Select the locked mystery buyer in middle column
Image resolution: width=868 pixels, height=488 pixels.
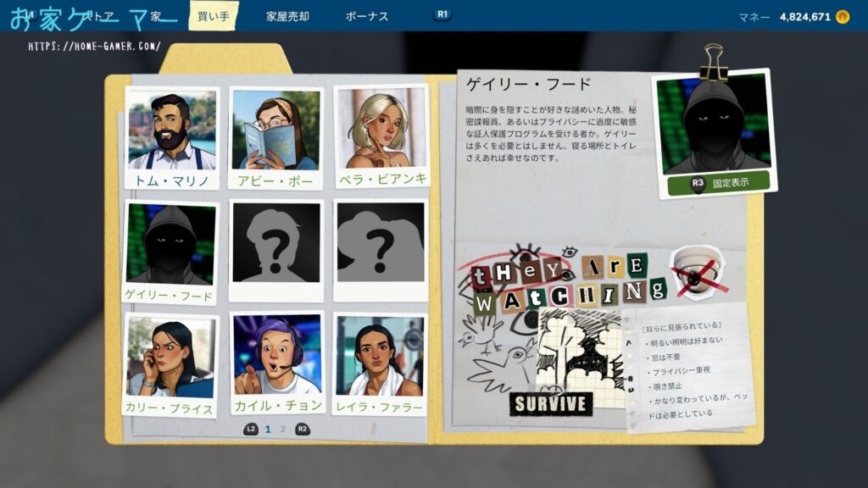(275, 251)
